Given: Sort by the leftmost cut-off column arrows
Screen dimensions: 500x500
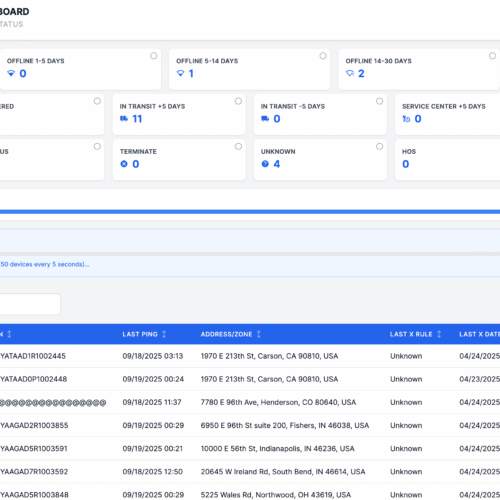Looking at the screenshot, I should pos(9,334).
